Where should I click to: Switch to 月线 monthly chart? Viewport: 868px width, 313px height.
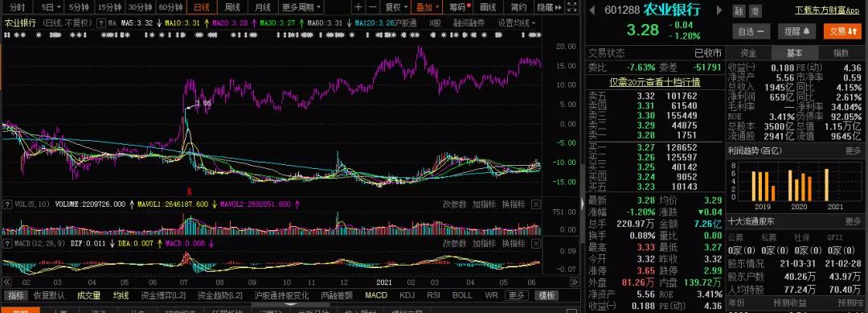pyautogui.click(x=263, y=7)
